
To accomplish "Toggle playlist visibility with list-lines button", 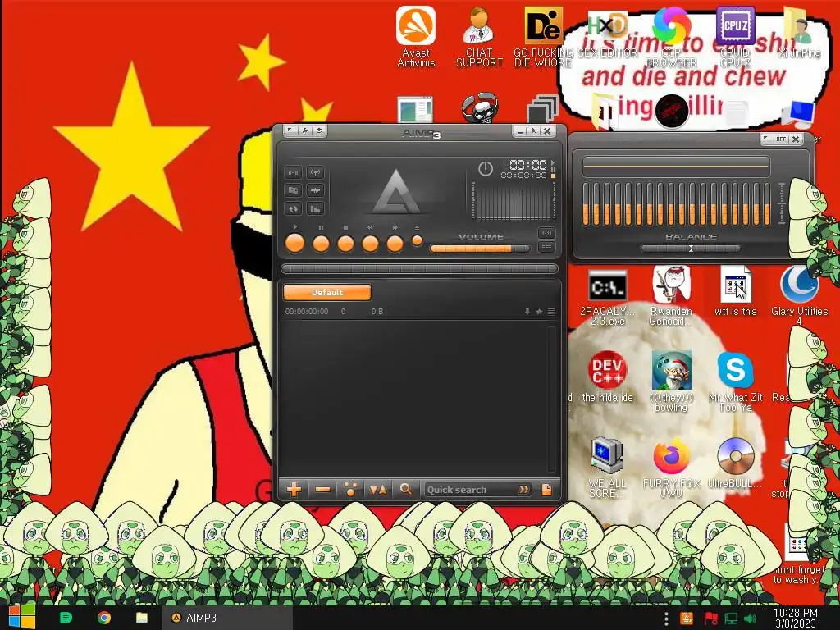I will (546, 247).
